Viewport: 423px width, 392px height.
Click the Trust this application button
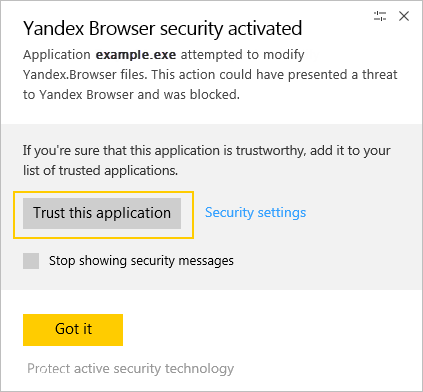[102, 213]
